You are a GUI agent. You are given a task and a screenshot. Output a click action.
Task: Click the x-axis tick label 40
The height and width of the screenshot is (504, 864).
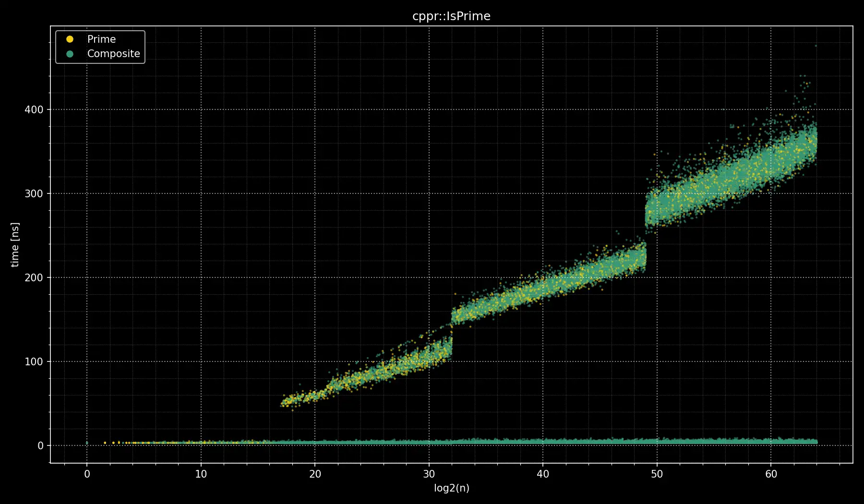click(543, 474)
